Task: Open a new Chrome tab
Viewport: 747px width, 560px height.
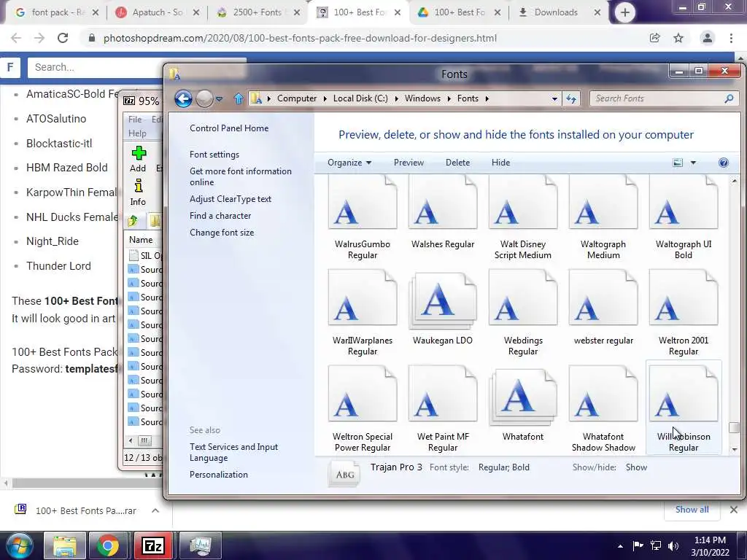Action: (624, 12)
